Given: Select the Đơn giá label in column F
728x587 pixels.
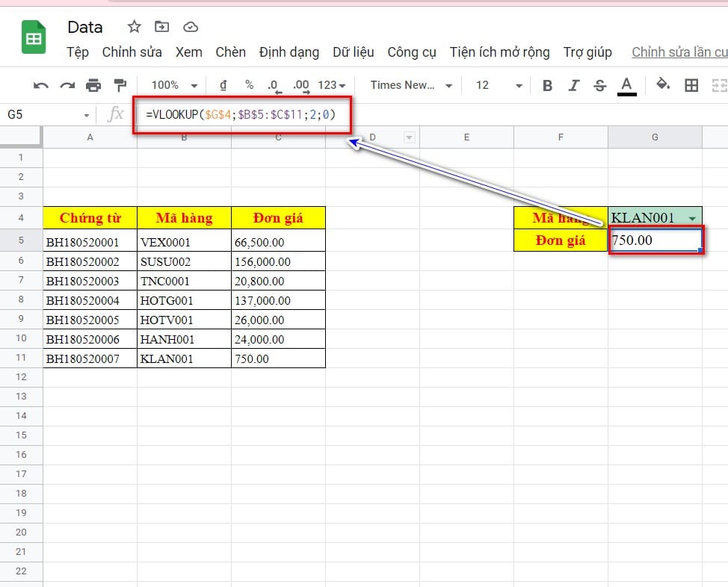Looking at the screenshot, I should pyautogui.click(x=561, y=240).
